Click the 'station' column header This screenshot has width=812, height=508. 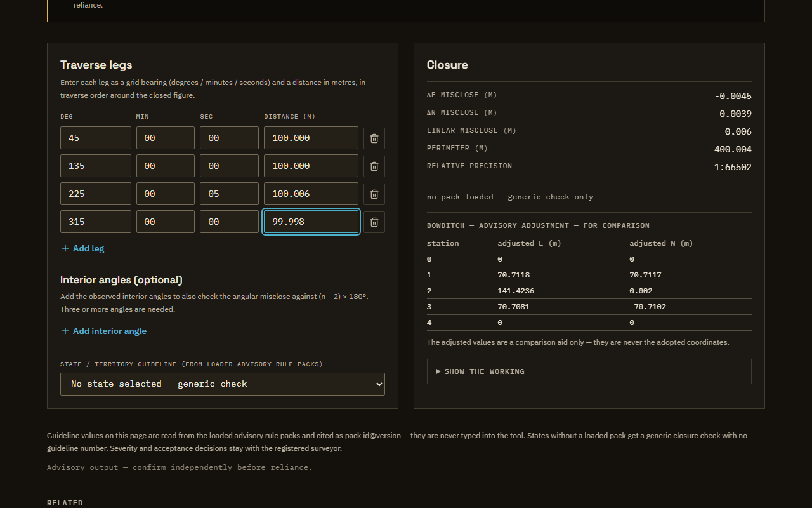point(443,243)
